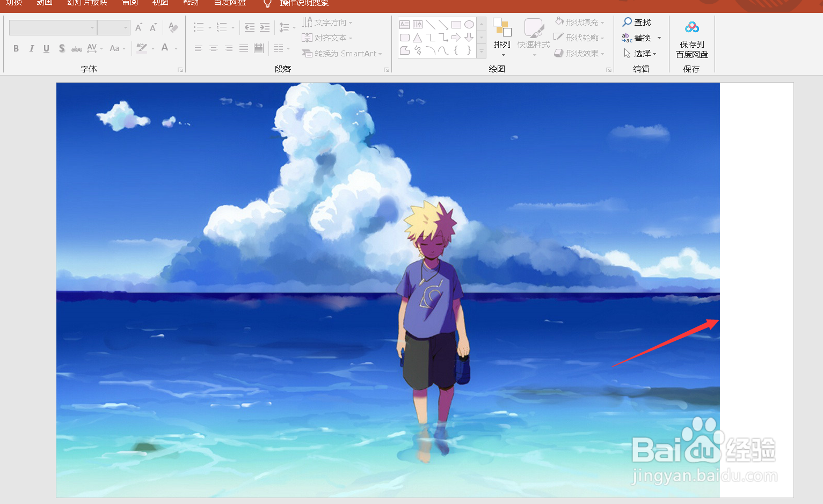This screenshot has width=823, height=504.
Task: Align text right
Action: pos(229,48)
